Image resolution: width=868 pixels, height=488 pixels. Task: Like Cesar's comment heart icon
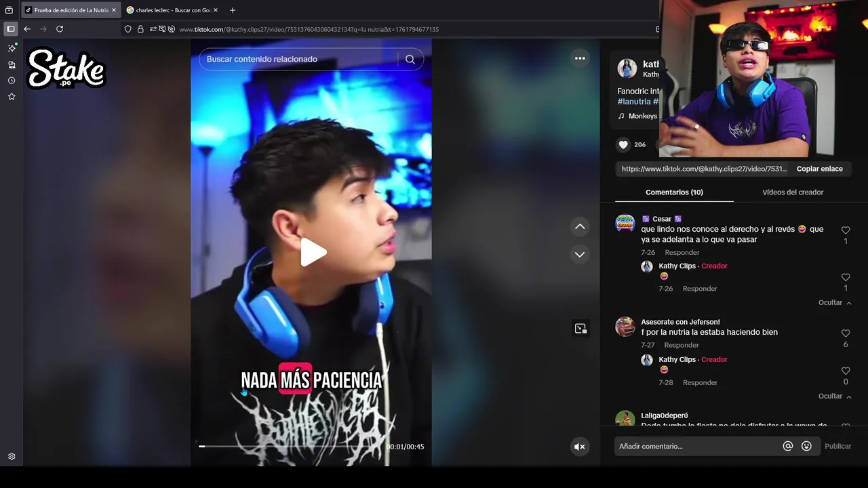pyautogui.click(x=846, y=230)
